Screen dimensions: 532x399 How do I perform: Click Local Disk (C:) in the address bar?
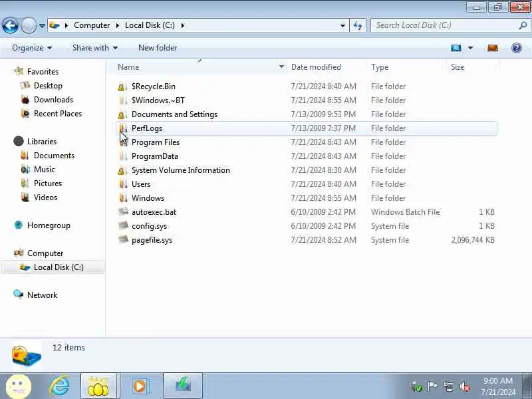[x=150, y=25]
